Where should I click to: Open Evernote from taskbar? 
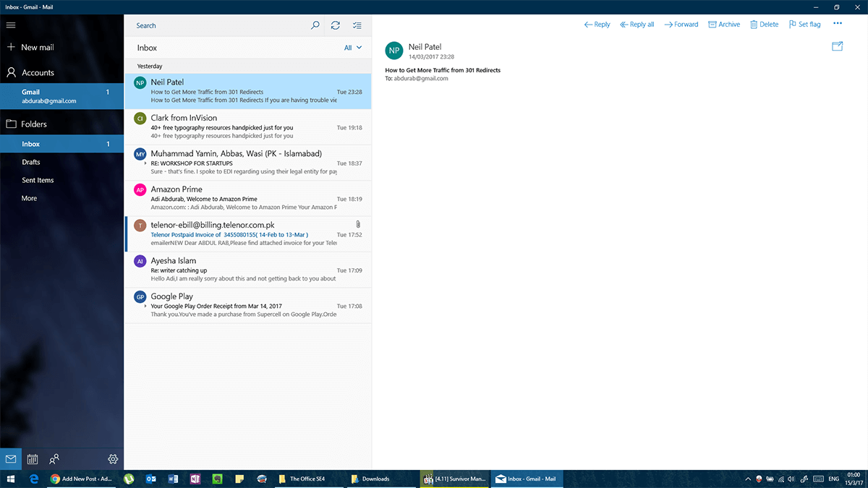217,479
